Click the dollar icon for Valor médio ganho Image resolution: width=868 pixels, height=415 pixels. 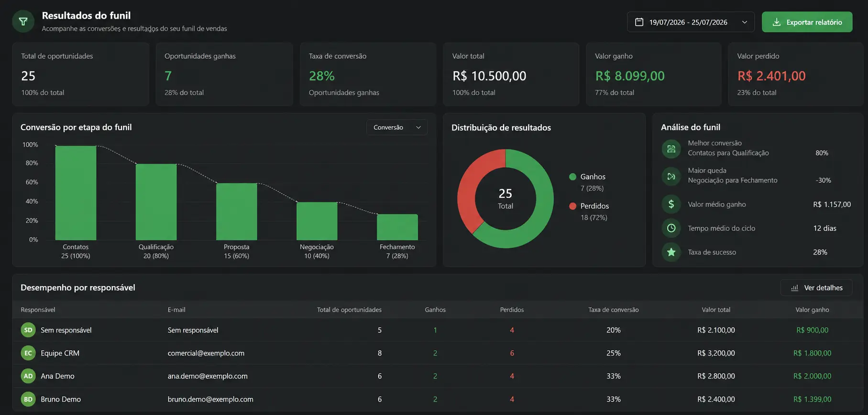pos(671,204)
